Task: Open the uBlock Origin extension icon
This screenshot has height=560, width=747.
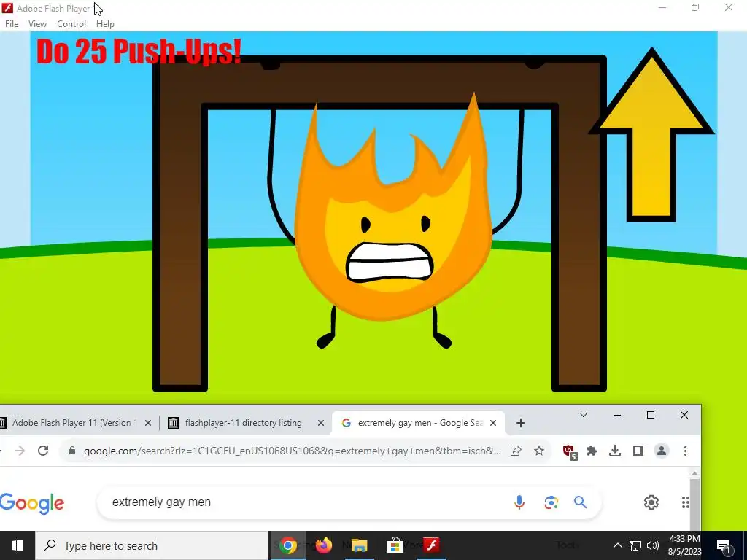Action: tap(570, 451)
